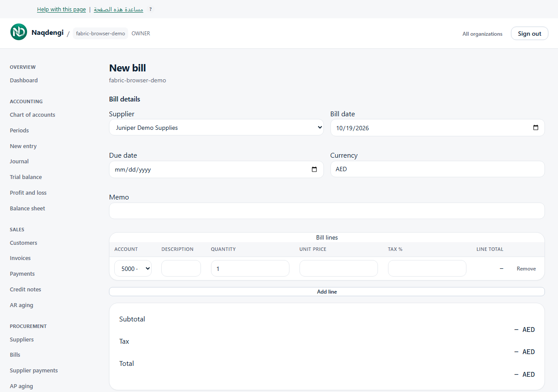
Task: Open Payments under Sales
Action: pos(22,274)
